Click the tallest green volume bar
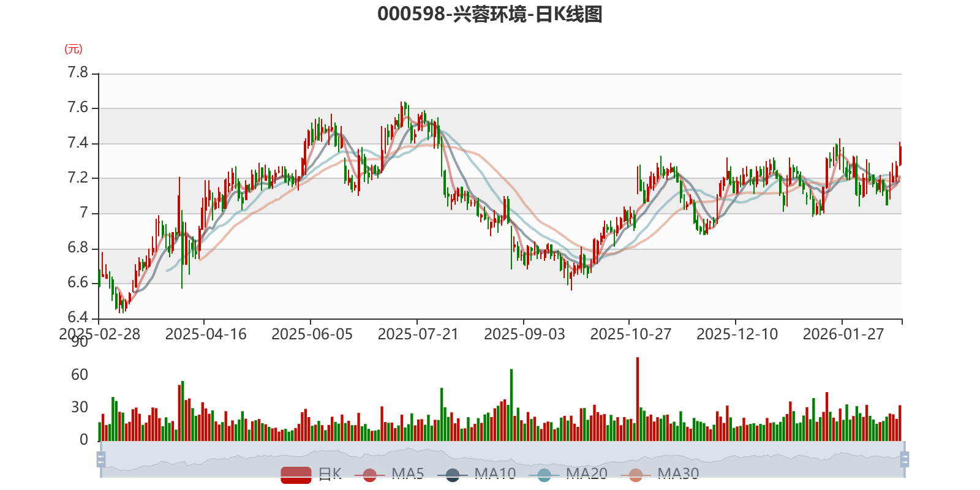The width and height of the screenshot is (980, 490). pos(511,405)
